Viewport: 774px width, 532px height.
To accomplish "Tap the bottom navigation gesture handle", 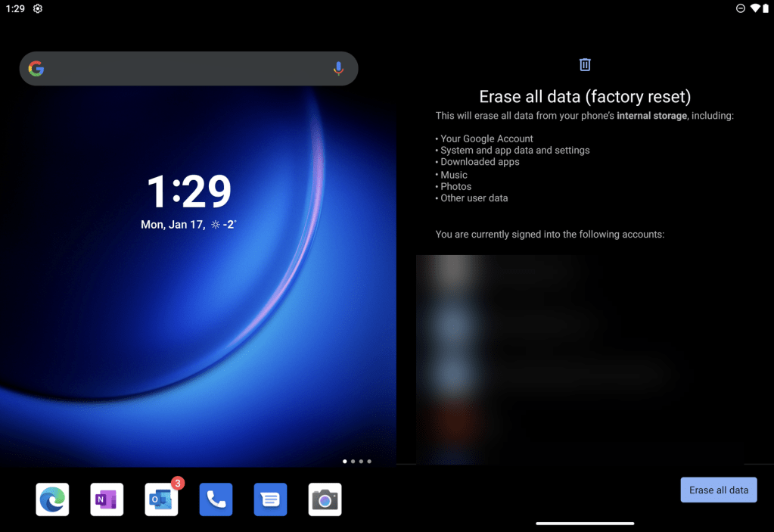I will click(585, 523).
